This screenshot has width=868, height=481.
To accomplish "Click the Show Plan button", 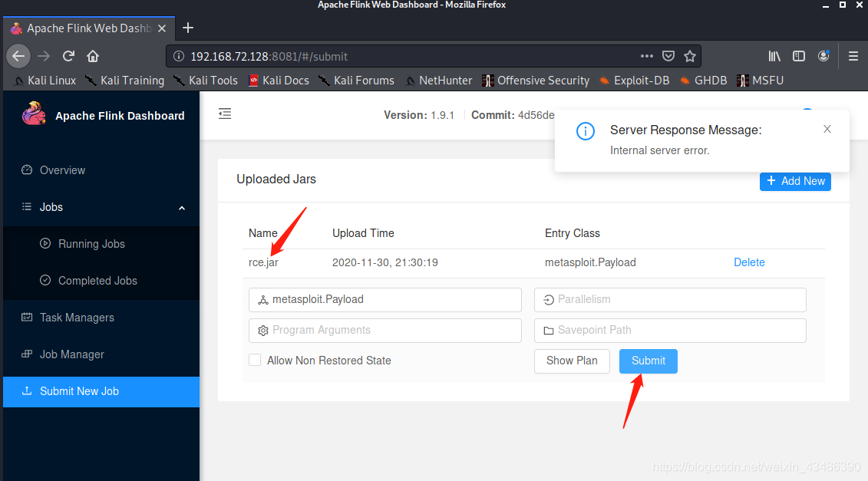I will coord(572,361).
